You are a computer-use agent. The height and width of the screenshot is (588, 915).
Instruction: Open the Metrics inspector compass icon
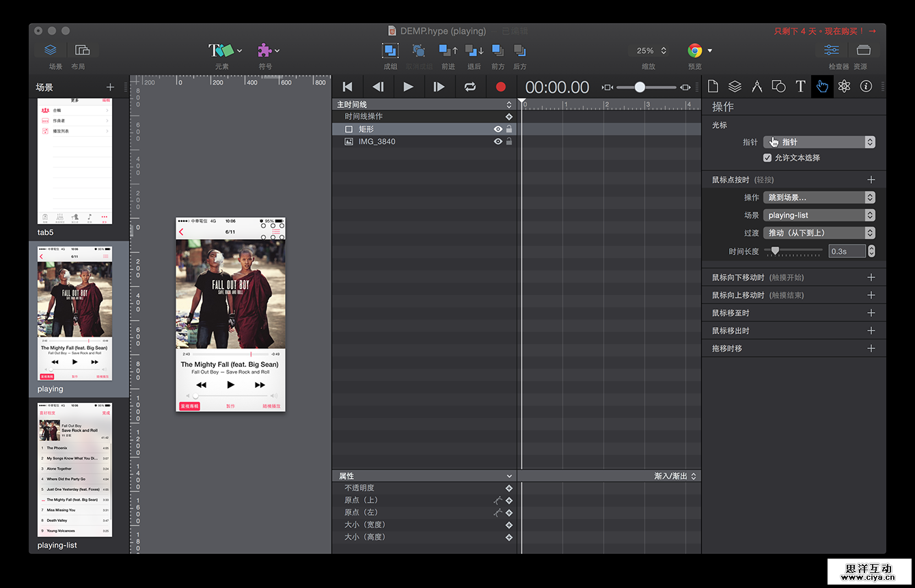(x=756, y=86)
